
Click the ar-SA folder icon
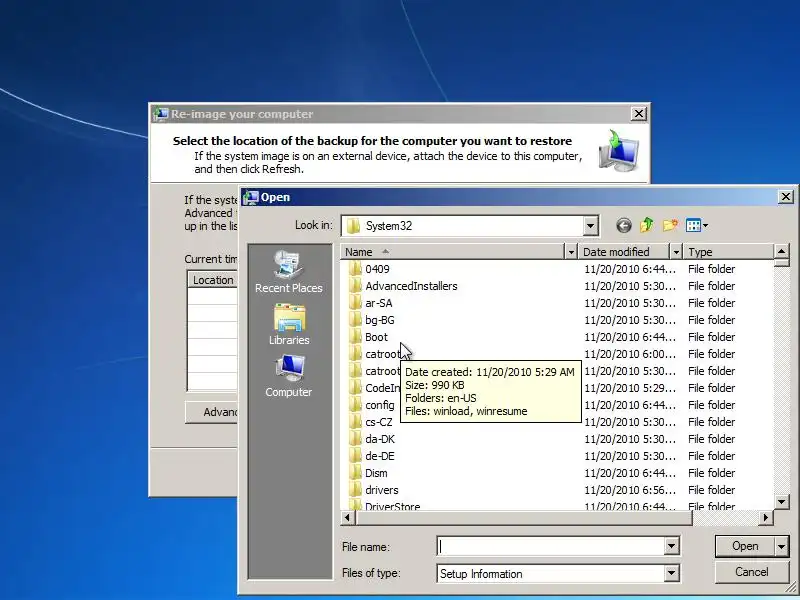[355, 303]
